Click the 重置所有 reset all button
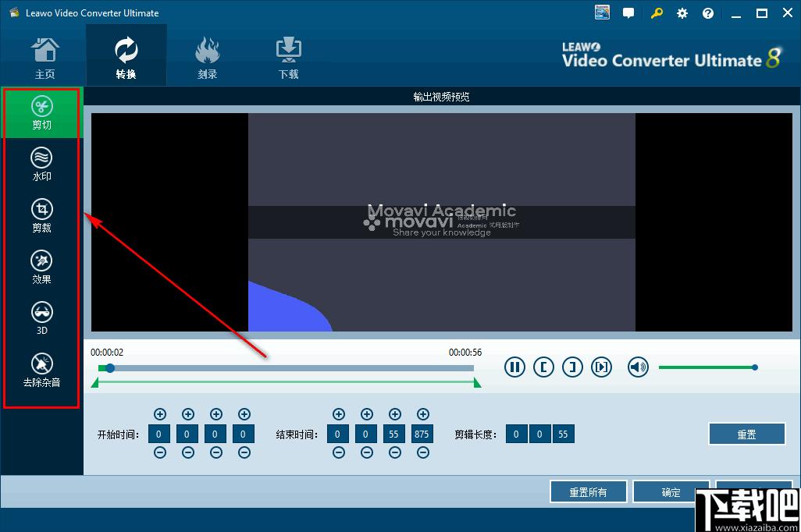Viewport: 801px width, 532px height. click(x=589, y=492)
